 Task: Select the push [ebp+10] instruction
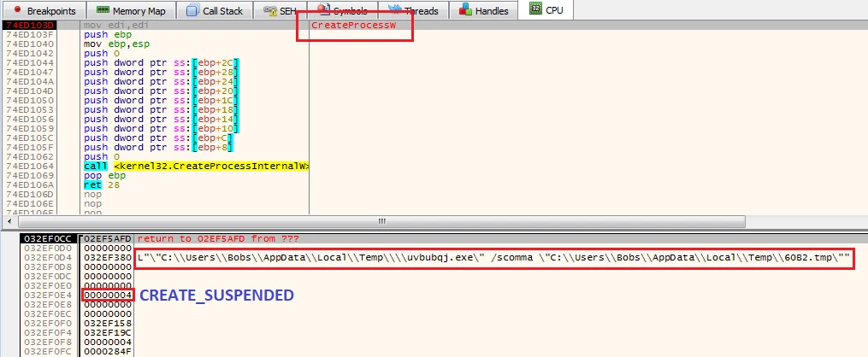click(x=161, y=129)
